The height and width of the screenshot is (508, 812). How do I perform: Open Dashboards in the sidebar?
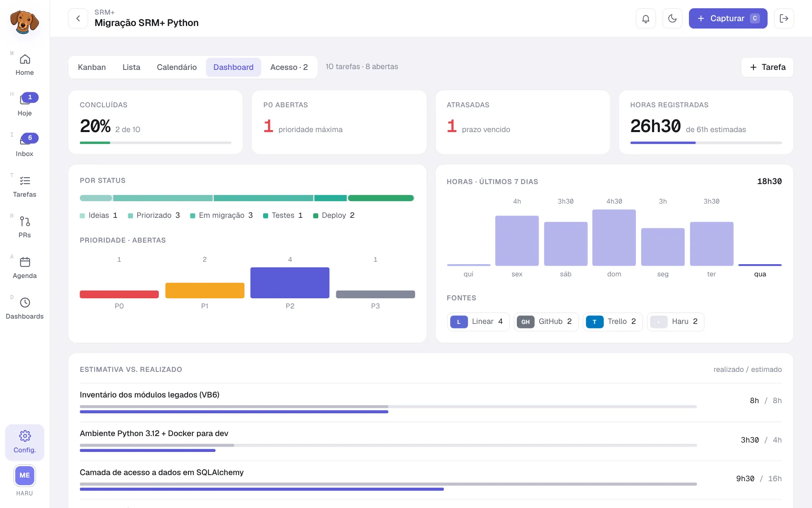[25, 309]
